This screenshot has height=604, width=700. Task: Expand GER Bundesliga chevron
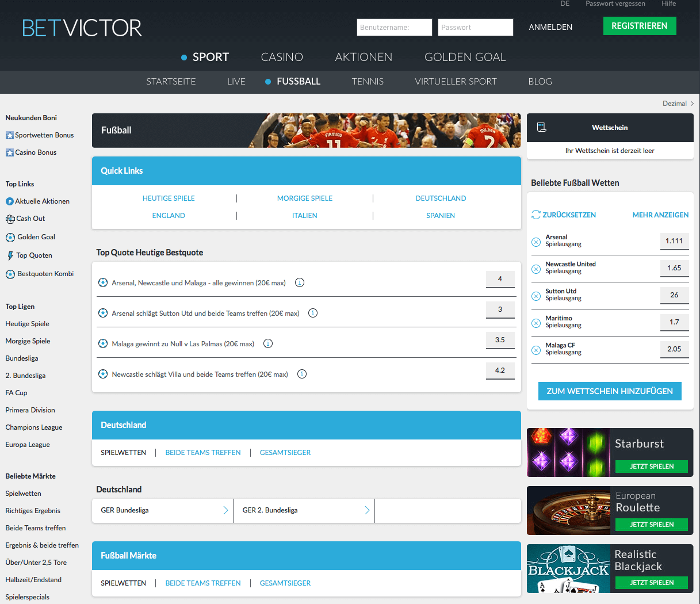pyautogui.click(x=225, y=510)
